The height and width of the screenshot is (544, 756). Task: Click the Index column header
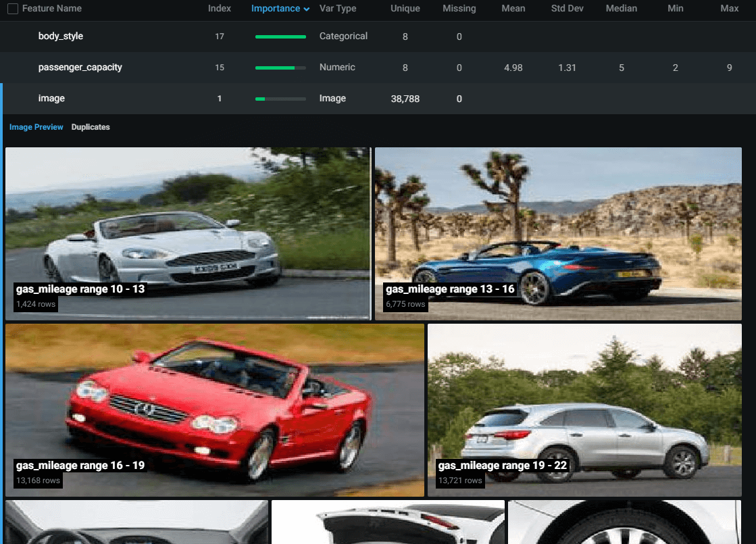pyautogui.click(x=220, y=8)
